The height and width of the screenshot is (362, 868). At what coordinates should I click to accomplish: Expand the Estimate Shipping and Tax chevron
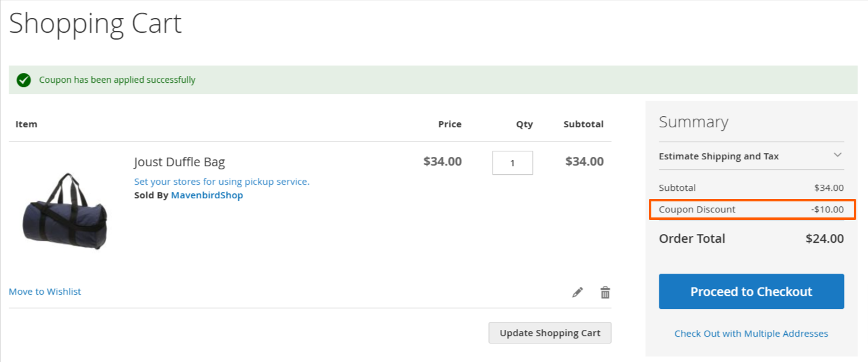(x=838, y=155)
